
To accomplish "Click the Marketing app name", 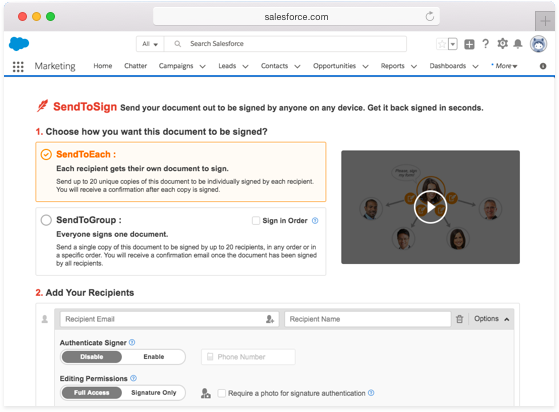I will [x=55, y=66].
